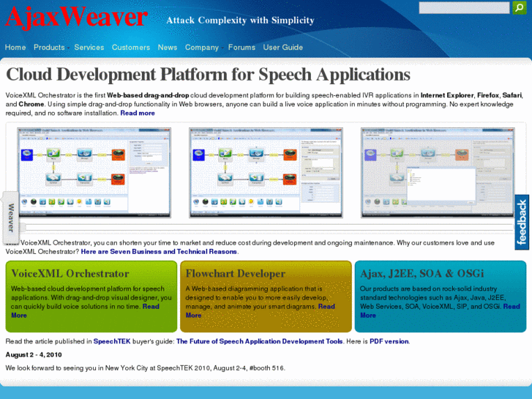Open the first VoiceXML screenshot thumbnail
532x399 pixels.
click(x=94, y=173)
